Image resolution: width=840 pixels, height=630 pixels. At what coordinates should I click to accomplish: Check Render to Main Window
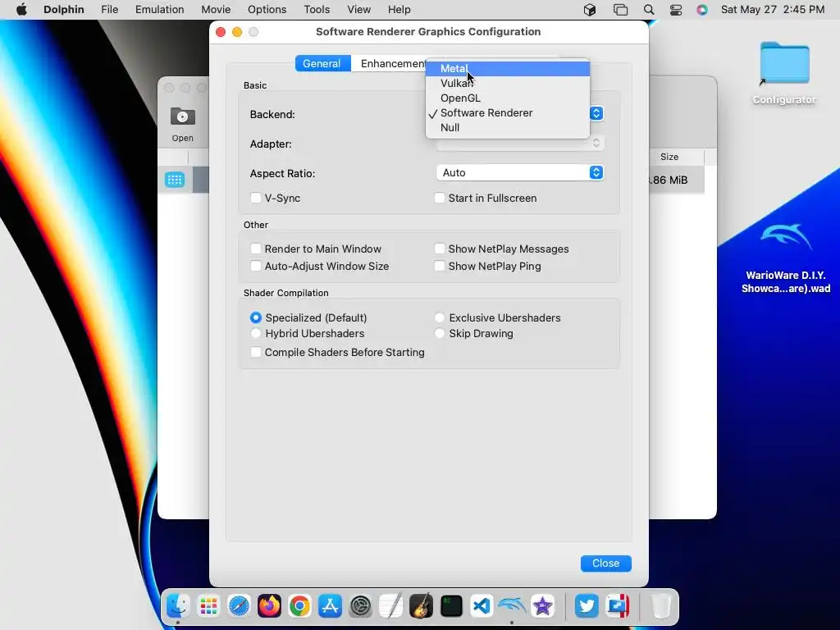point(256,249)
